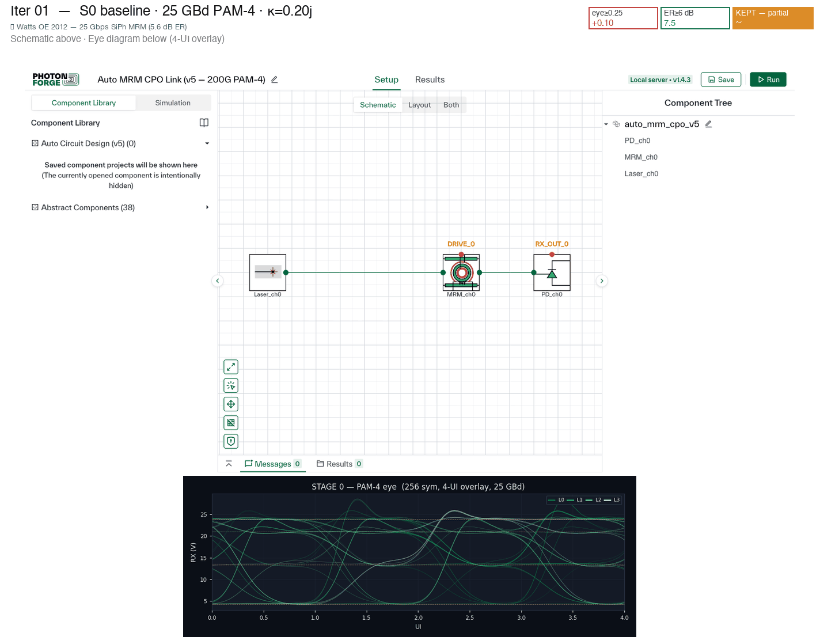Click the RX_OUT_0 port label
Screen dimensions: 820x644
tap(552, 244)
